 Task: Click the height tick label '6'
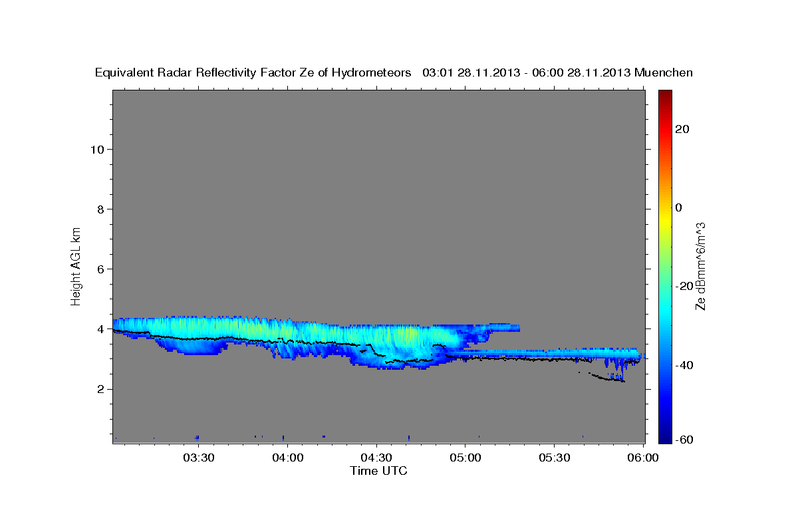pos(100,269)
